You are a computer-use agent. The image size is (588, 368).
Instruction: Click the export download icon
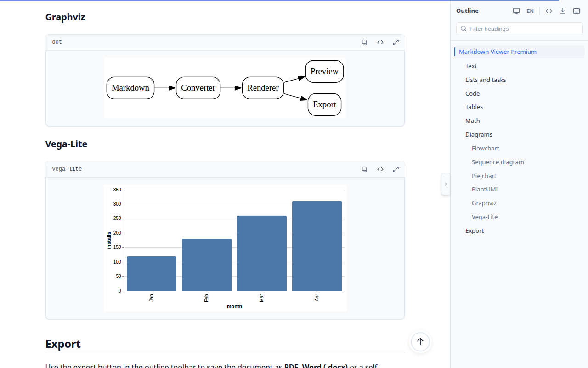[x=563, y=11]
